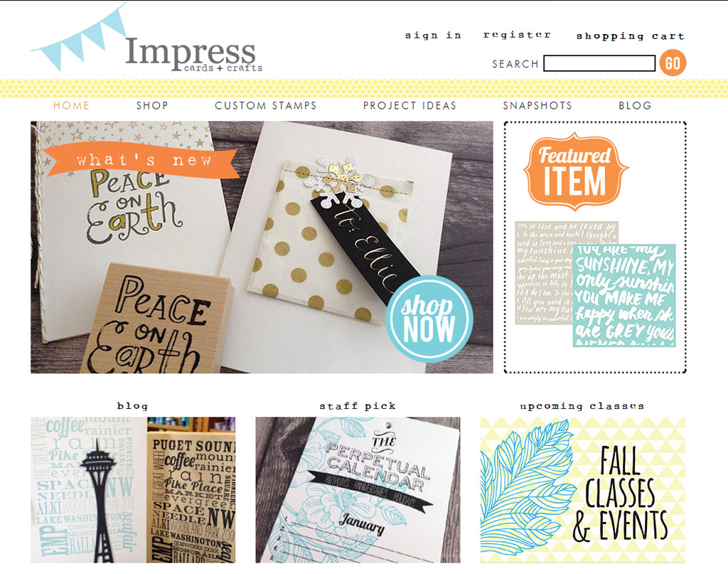Focus the SEARCH text field
This screenshot has height=574, width=728.
(599, 63)
